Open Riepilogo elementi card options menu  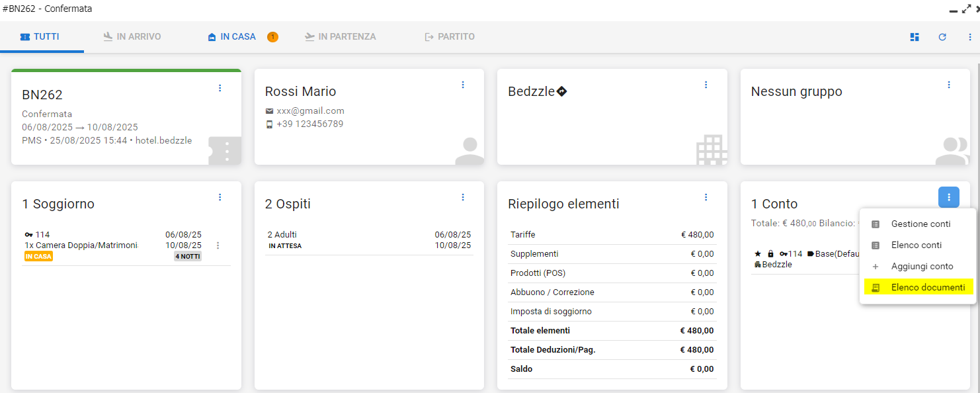tap(706, 197)
